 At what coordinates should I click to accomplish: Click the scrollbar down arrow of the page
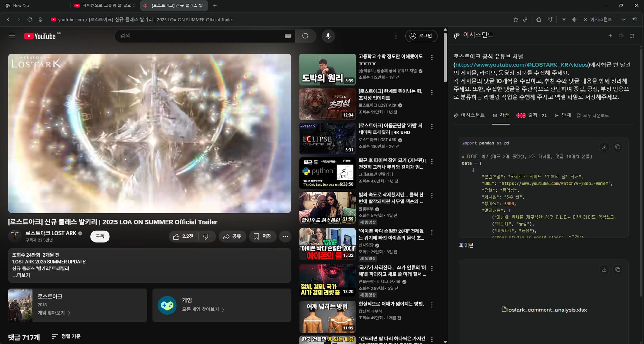click(445, 342)
